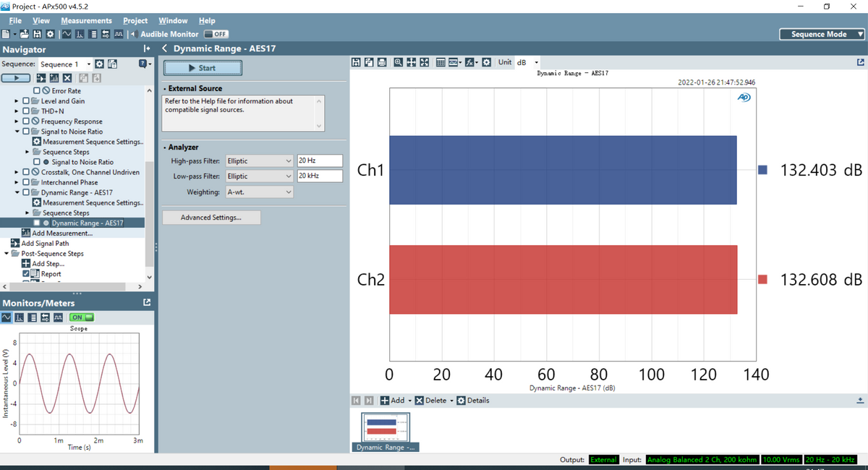
Task: Check the Level and Gain checkbox
Action: click(26, 101)
